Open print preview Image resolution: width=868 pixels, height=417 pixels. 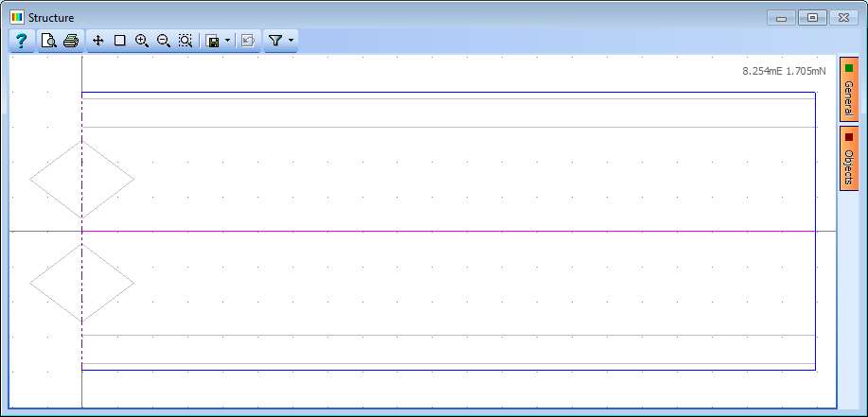(x=48, y=41)
